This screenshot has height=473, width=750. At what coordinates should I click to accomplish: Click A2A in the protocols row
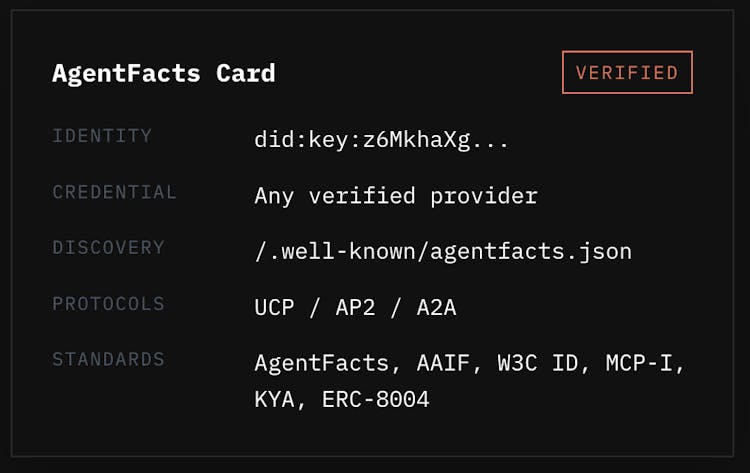436,307
